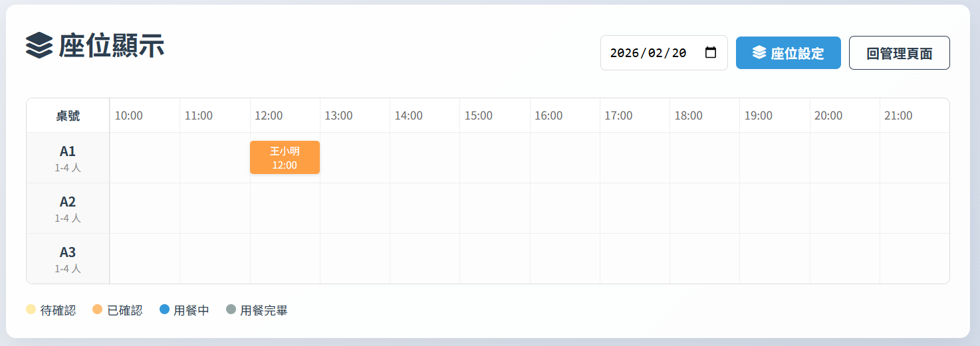
Task: Click the layers icon in 座位設定 button
Action: tap(759, 52)
